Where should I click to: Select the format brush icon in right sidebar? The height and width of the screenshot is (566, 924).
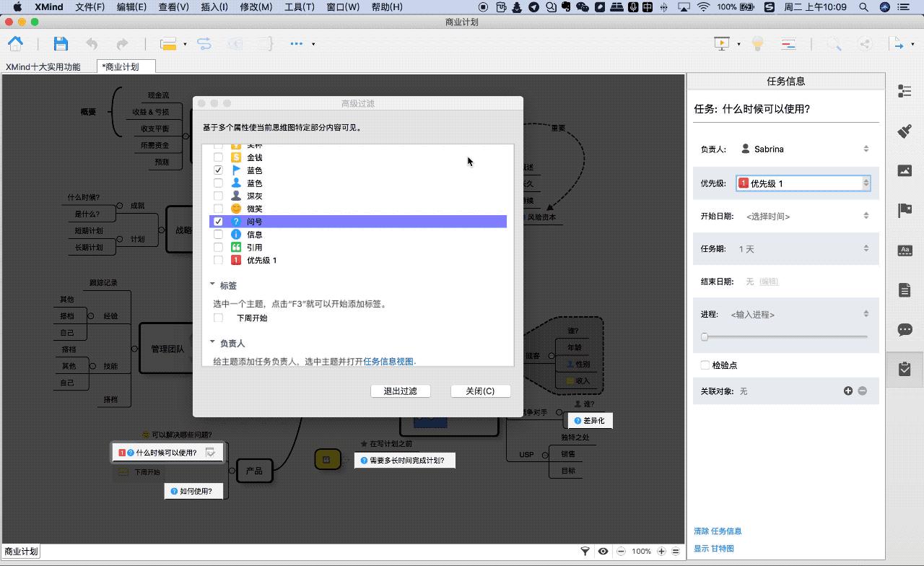[904, 131]
